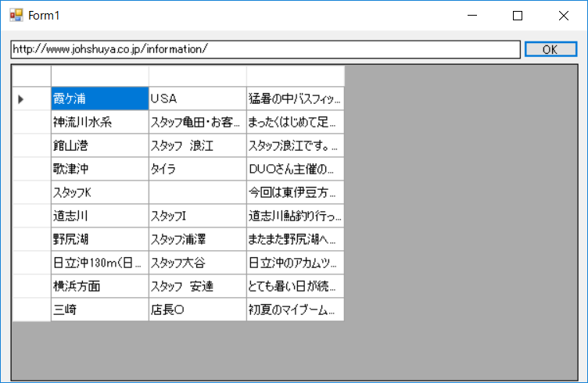The height and width of the screenshot is (383, 588).
Task: Select cell '今回は東伊豆方...'
Action: pos(296,192)
